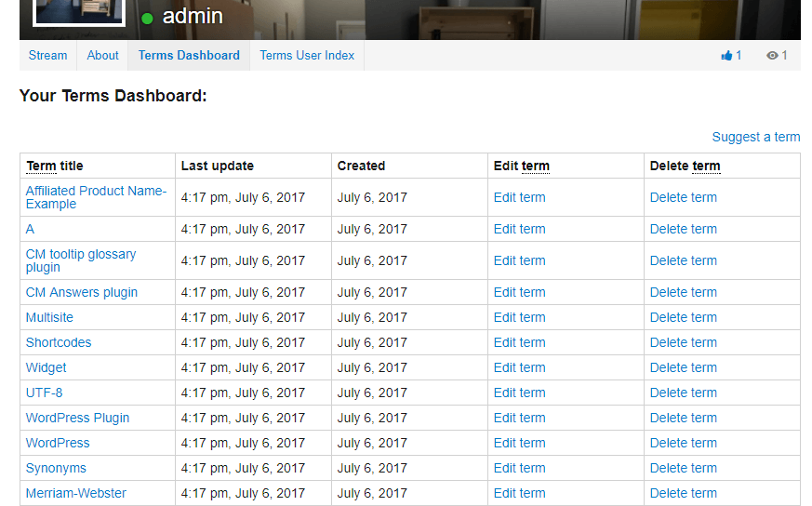Click the eye views icon

(x=772, y=56)
